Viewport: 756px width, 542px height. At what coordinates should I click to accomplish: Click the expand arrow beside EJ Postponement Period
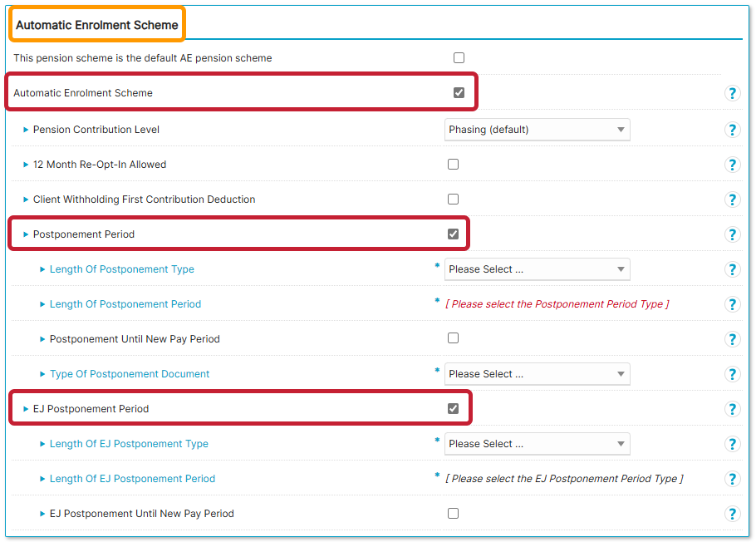point(26,409)
